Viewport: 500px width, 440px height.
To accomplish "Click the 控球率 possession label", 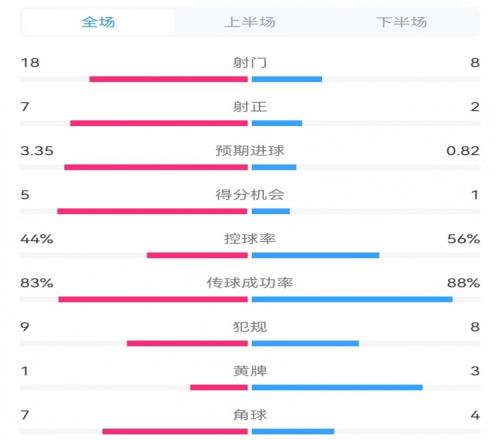I will click(250, 239).
